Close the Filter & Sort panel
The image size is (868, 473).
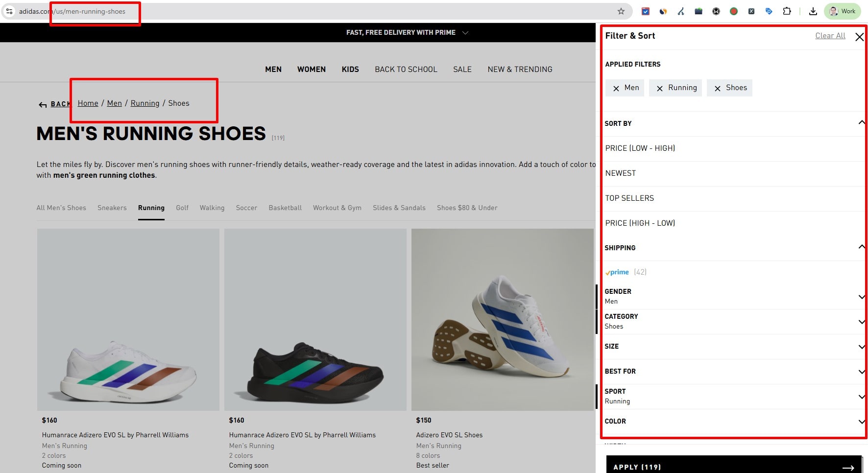(860, 37)
